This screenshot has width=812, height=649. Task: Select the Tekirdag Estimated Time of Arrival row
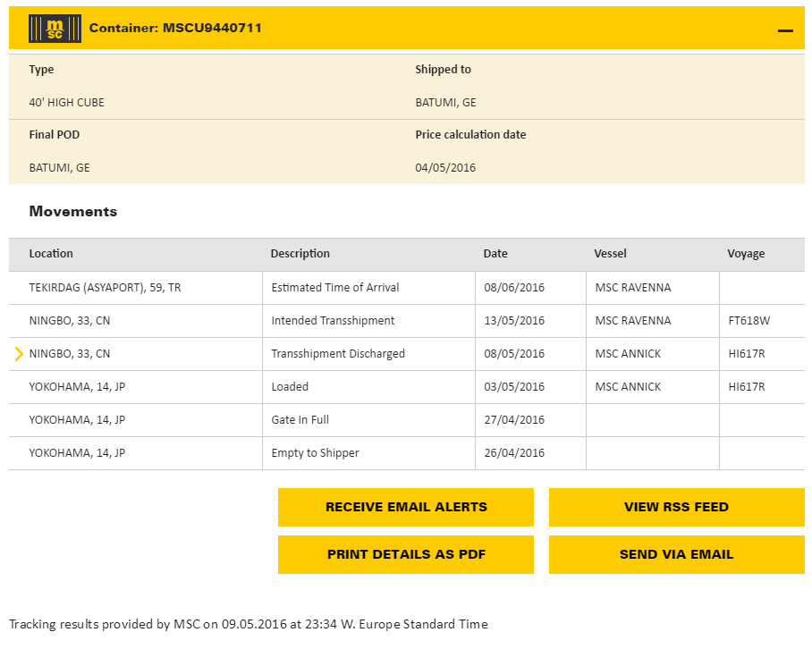pyautogui.click(x=335, y=288)
